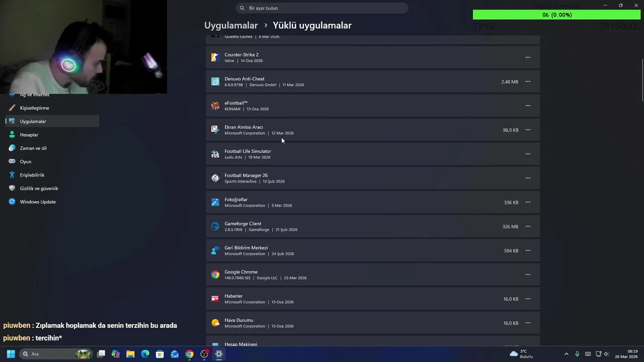Click the Haberler app icon

[215, 299]
